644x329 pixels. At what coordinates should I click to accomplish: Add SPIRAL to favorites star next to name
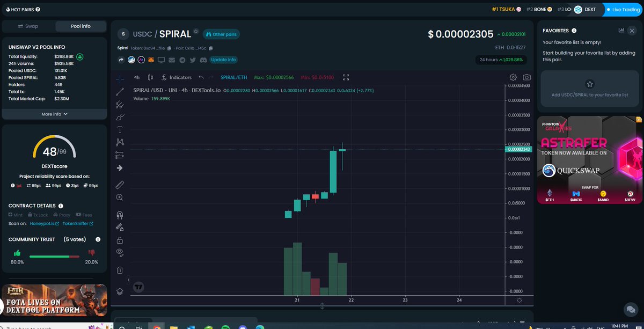coord(196,31)
